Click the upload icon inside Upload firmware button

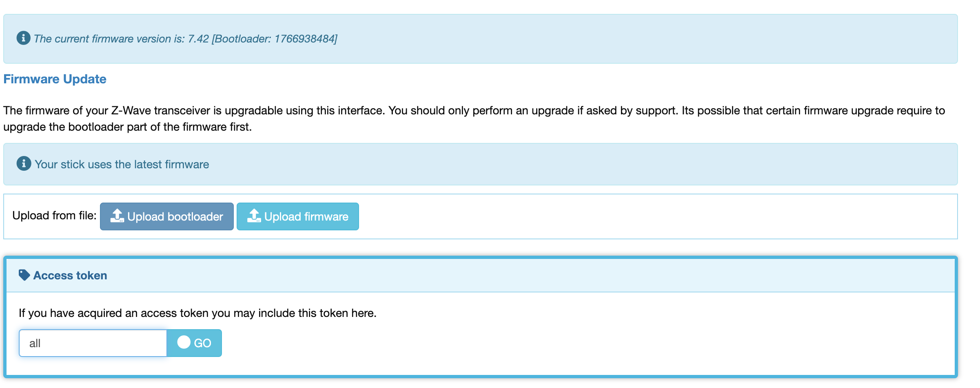coord(254,216)
